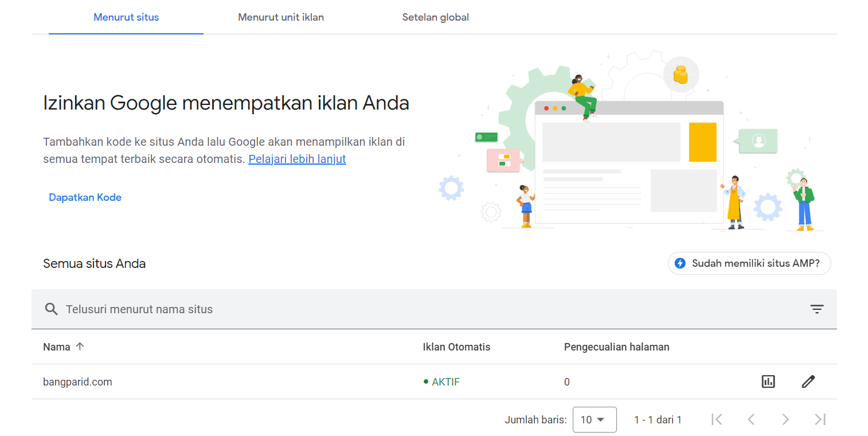Screen dimensions: 868x436
Task: Open the Jumlah baris dropdown
Action: tap(595, 419)
